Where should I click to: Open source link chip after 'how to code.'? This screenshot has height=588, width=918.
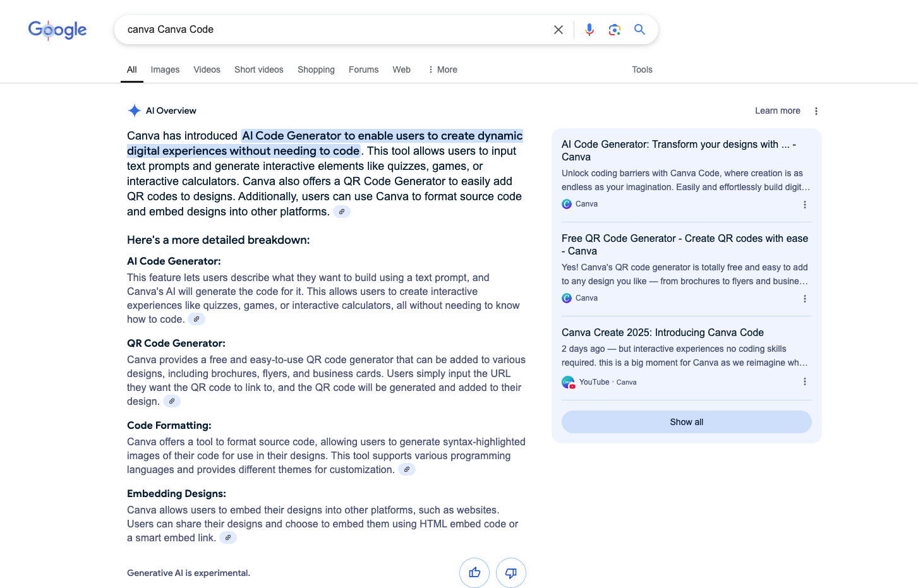(196, 319)
